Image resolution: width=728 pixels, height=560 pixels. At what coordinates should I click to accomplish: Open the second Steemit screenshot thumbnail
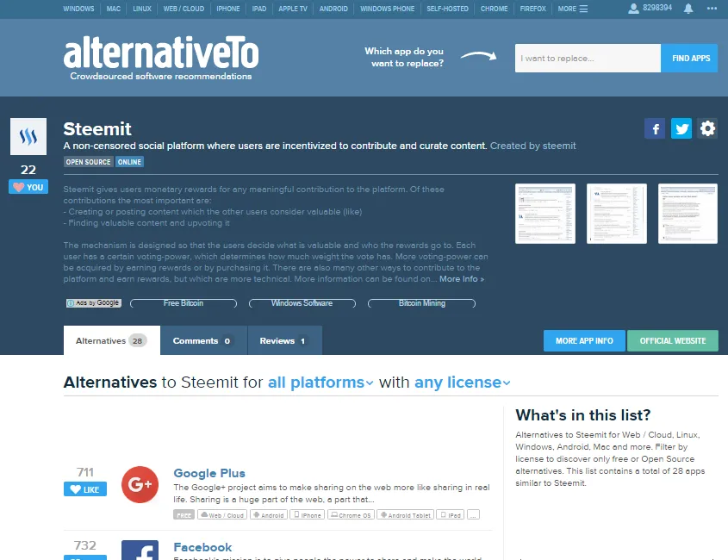[x=617, y=214]
